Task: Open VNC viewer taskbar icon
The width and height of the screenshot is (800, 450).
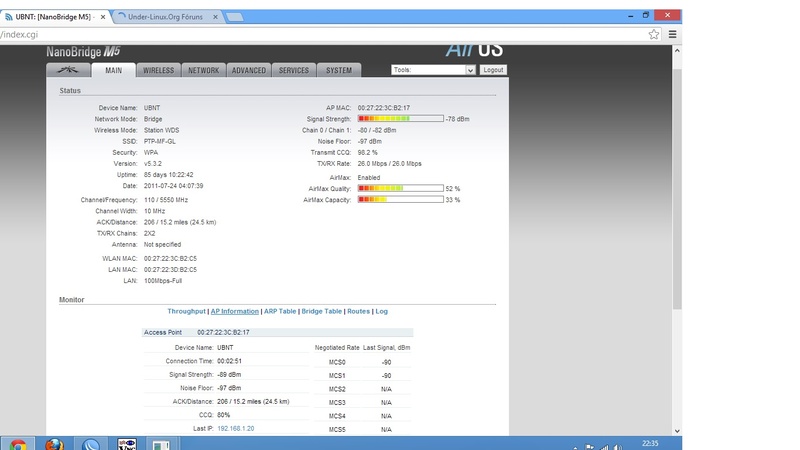Action: pyautogui.click(x=127, y=444)
